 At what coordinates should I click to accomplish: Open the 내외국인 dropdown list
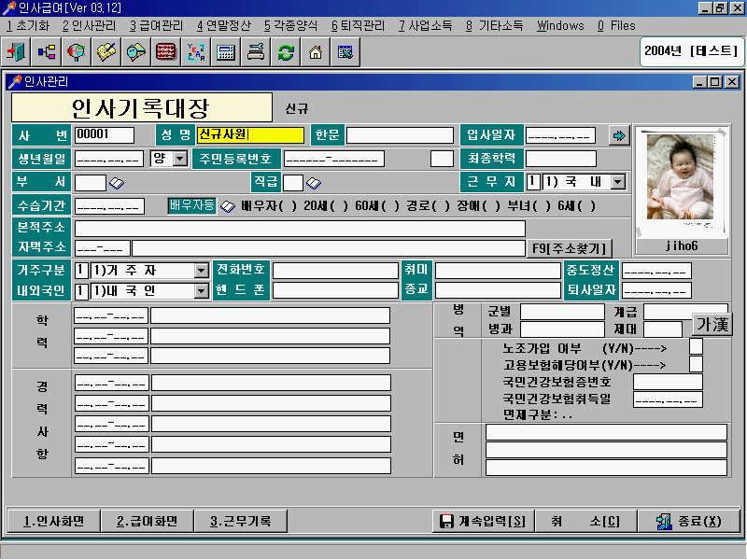pyautogui.click(x=201, y=291)
